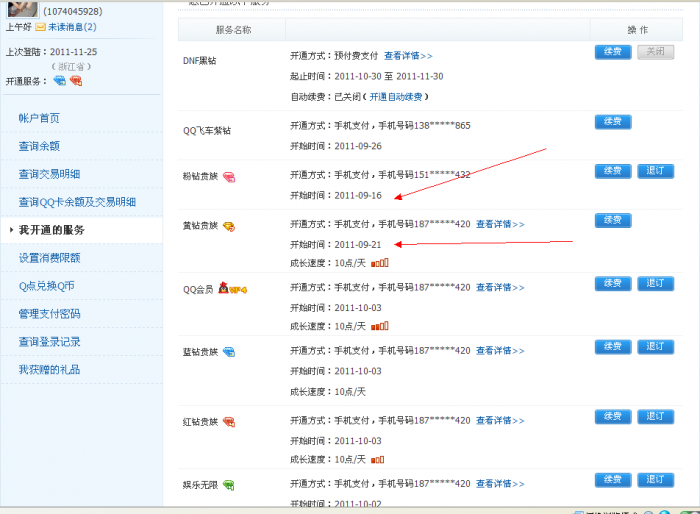Click the DNF黑钻 service name
This screenshot has width=700, height=514.
click(x=200, y=61)
